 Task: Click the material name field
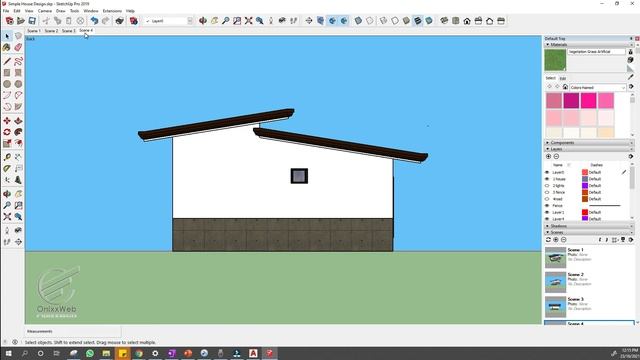(596, 52)
